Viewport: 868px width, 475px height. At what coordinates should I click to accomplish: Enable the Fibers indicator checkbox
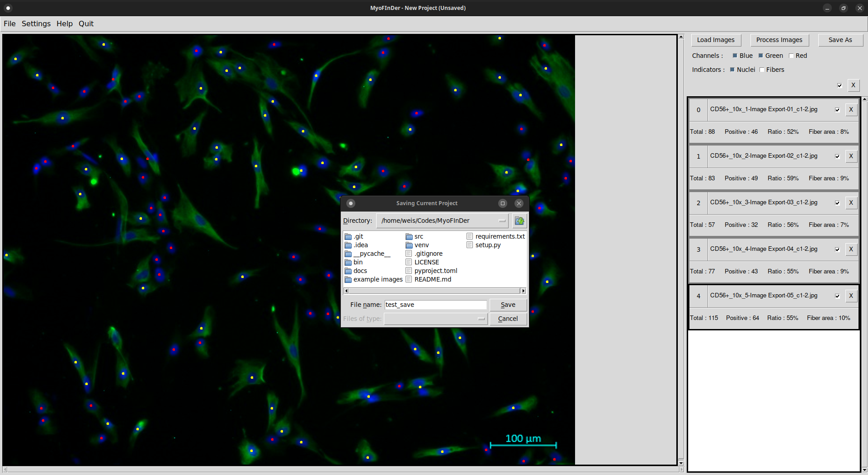tap(762, 70)
